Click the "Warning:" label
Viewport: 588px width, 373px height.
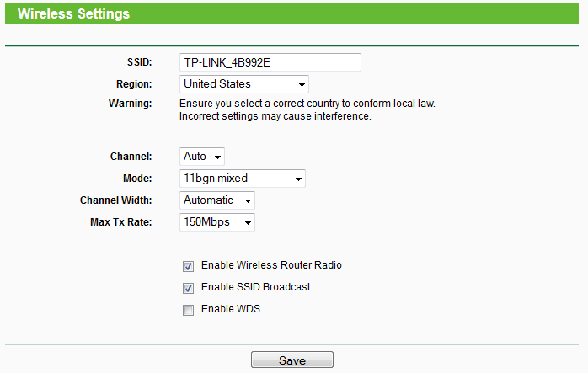point(130,104)
